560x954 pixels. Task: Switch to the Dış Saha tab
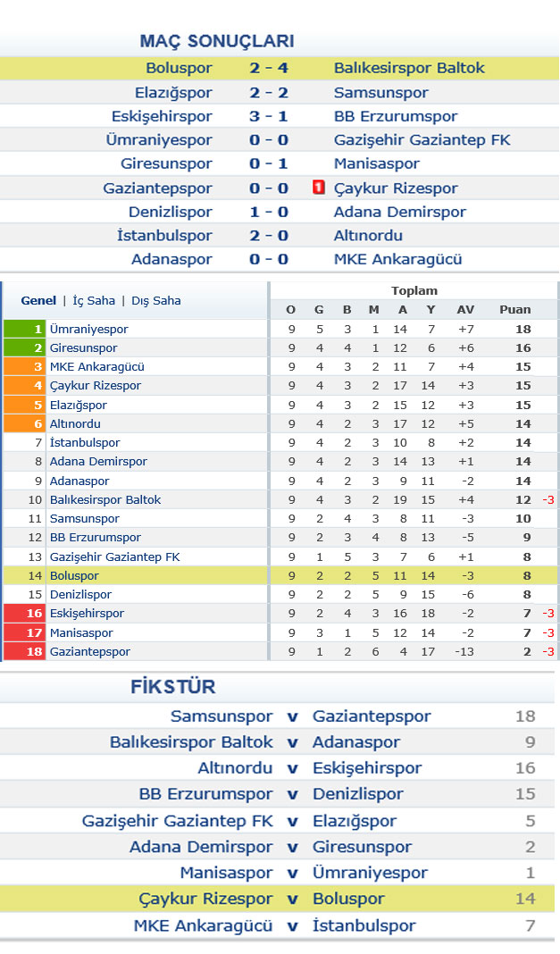tap(156, 300)
